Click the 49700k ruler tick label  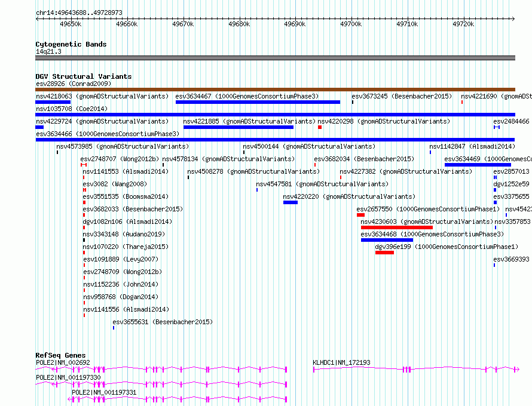point(351,24)
